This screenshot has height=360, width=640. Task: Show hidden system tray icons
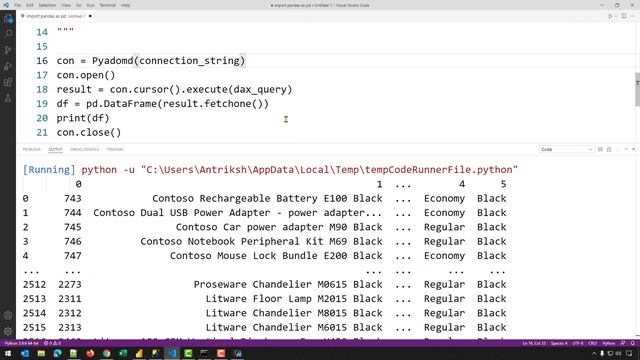[x=594, y=353]
